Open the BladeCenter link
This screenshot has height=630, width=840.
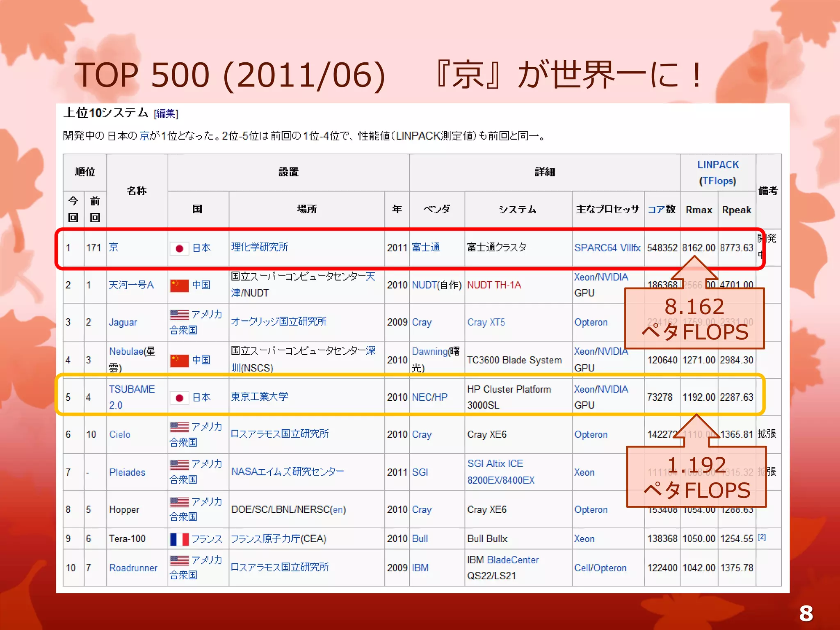pyautogui.click(x=513, y=560)
